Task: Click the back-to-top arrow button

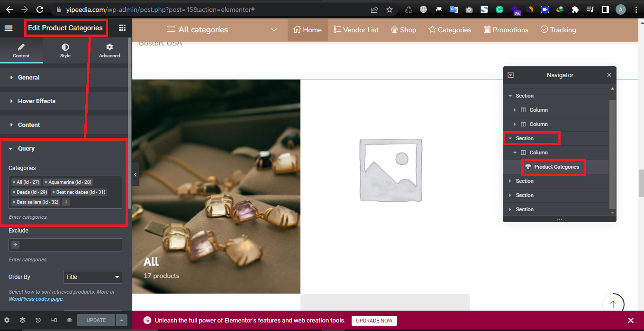Action: 613,304
